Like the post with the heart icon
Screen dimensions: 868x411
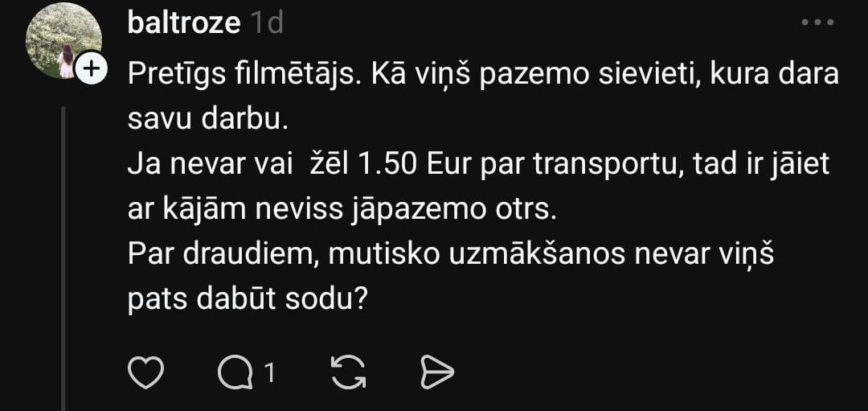[145, 372]
